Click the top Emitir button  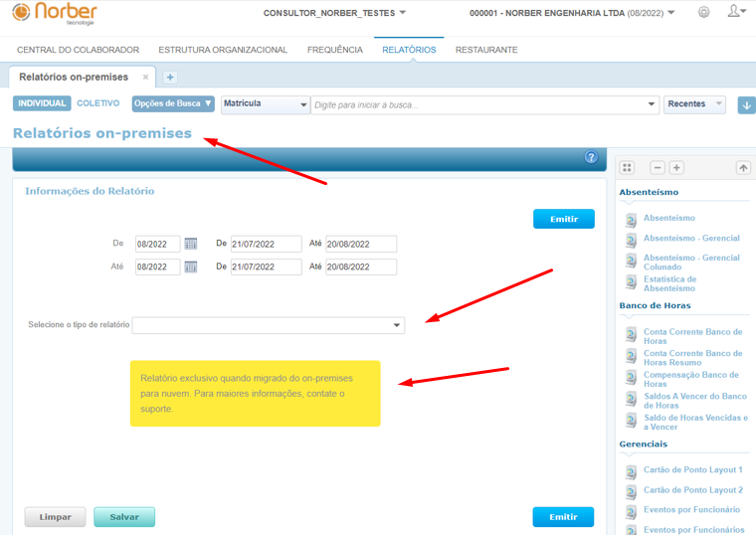(x=563, y=219)
